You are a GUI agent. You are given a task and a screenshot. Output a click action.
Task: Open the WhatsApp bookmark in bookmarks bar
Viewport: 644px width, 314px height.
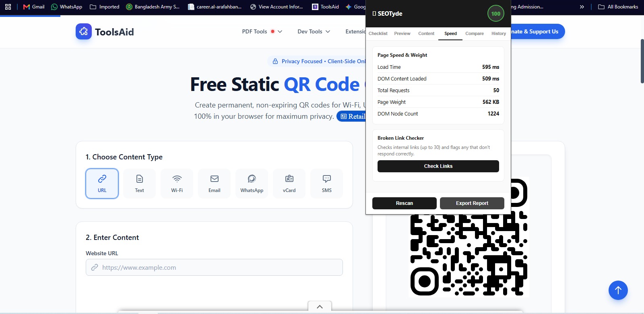pyautogui.click(x=66, y=7)
